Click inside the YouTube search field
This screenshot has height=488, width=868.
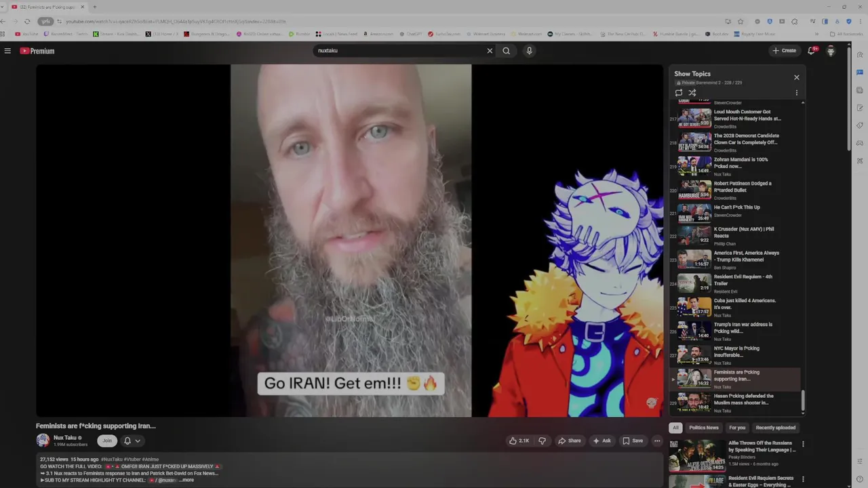point(400,51)
